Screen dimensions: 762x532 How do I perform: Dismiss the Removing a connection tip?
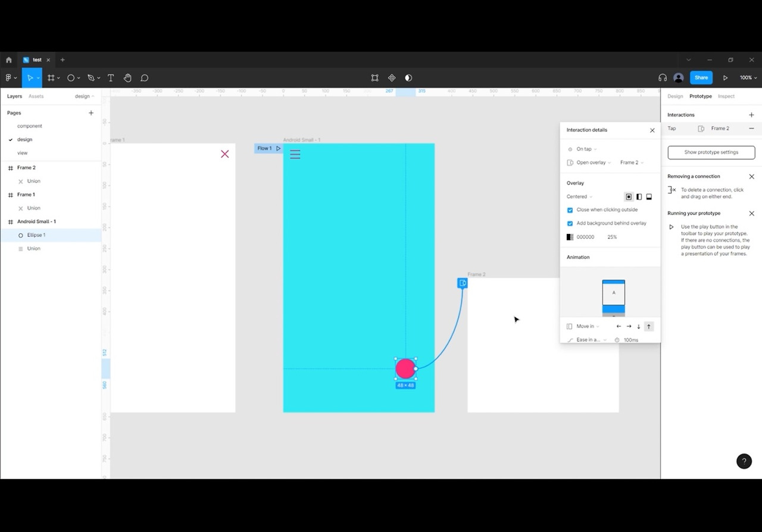(751, 177)
